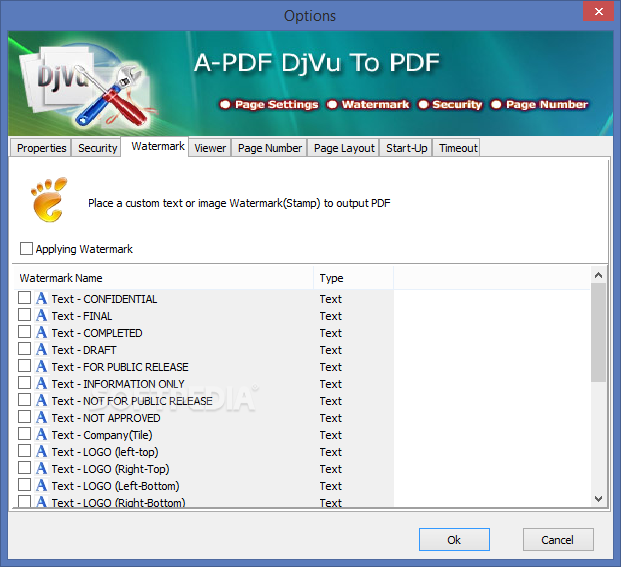Screen dimensions: 621x567
Task: Click the Type column header
Action: [x=353, y=278]
